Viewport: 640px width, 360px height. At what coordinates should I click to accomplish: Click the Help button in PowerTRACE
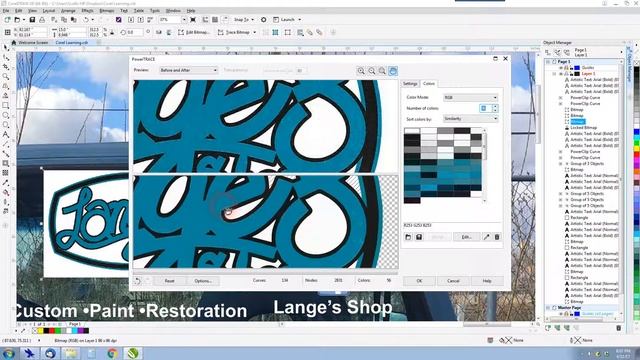coord(487,281)
